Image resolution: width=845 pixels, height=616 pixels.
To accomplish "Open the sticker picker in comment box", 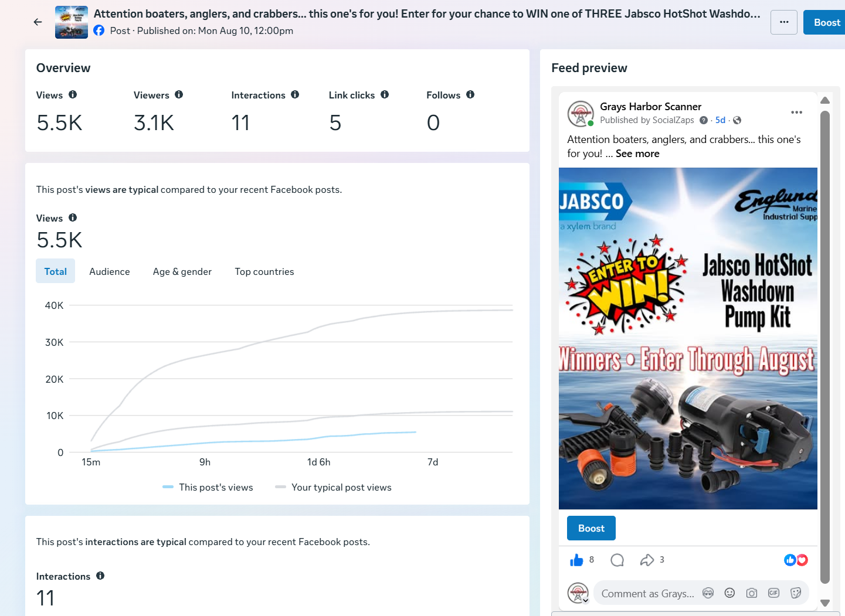I will (x=796, y=593).
